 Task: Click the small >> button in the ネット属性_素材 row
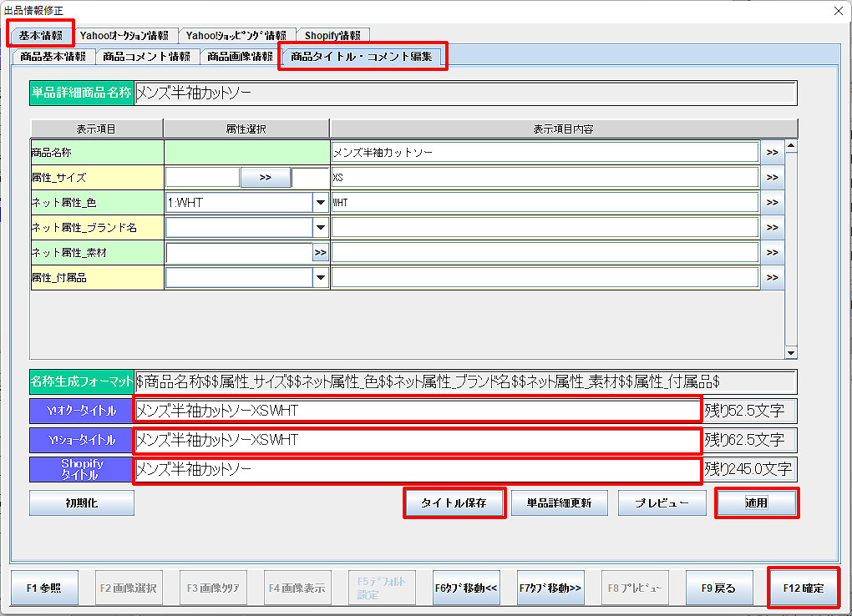point(320,252)
